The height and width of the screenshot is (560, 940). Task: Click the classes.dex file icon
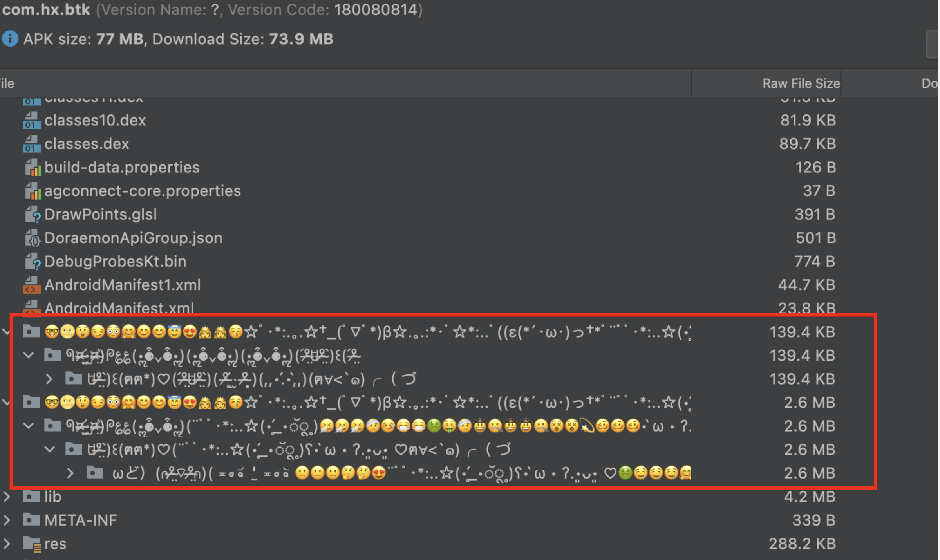(x=32, y=144)
